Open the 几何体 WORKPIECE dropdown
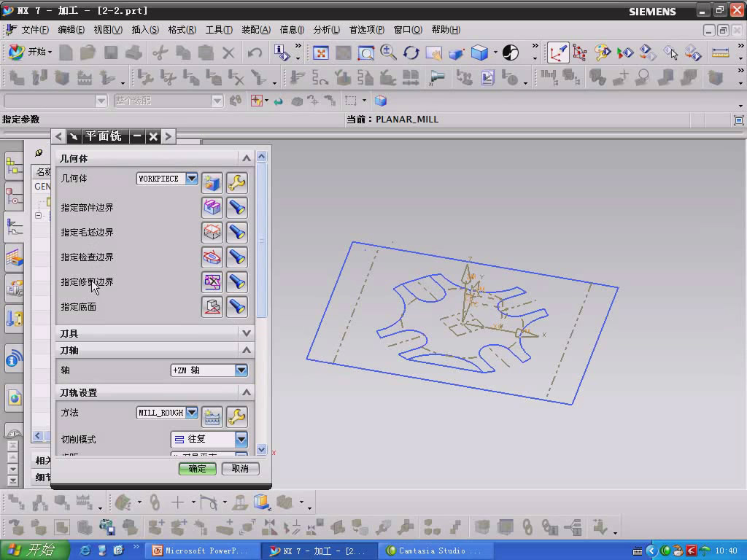The height and width of the screenshot is (560, 747). click(192, 179)
